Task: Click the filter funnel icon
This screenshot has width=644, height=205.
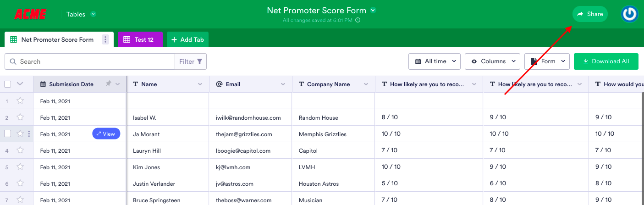Action: pos(199,61)
